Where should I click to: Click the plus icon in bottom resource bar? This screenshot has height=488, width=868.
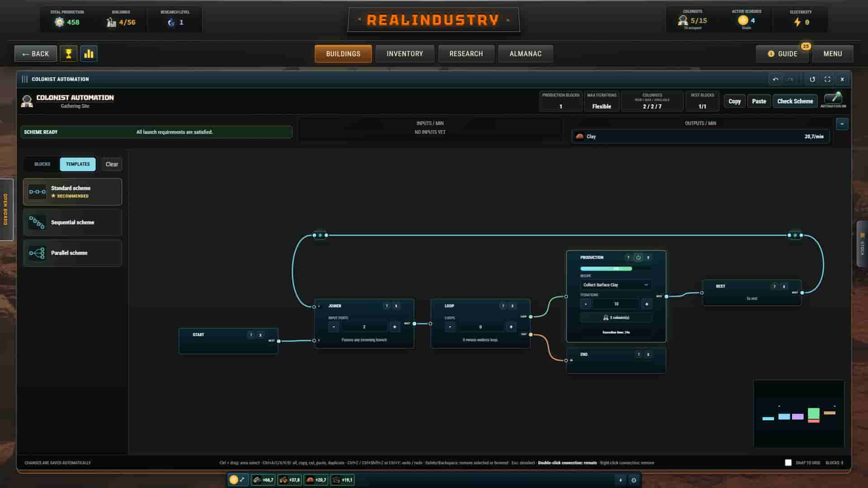620,480
